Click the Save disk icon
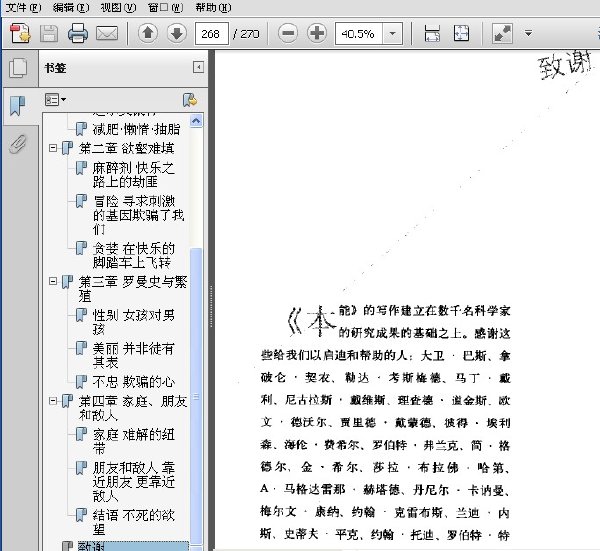 pyautogui.click(x=49, y=33)
